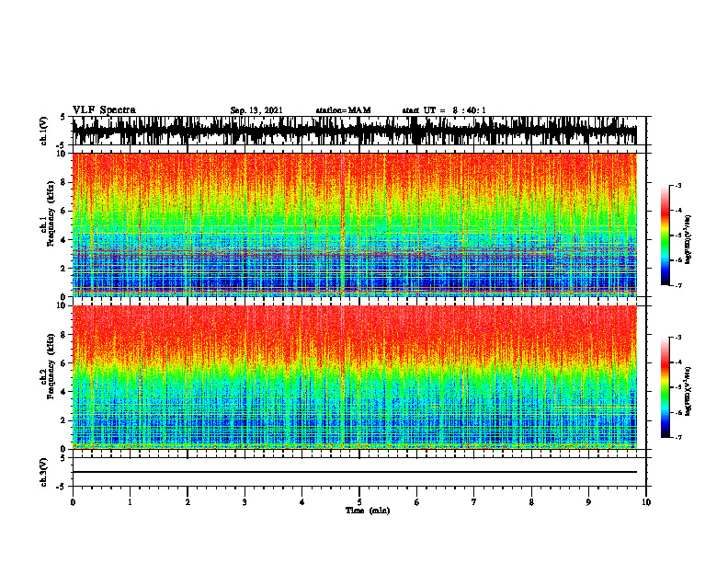The height and width of the screenshot is (563, 728).
Task: Select the "start UT = 8 : 40: 1" label
Action: coord(444,110)
